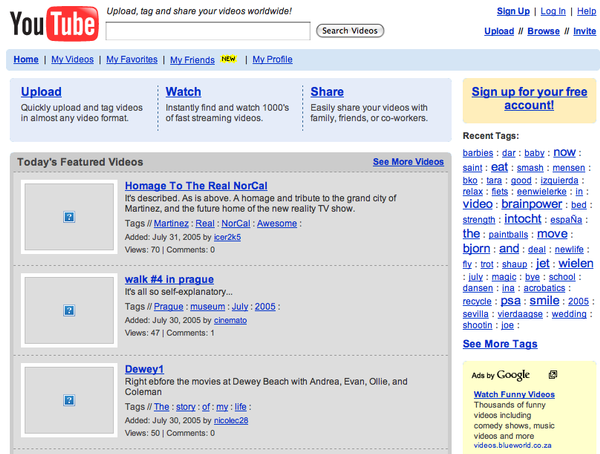Click the Watch heading link
The width and height of the screenshot is (600, 454).
[183, 91]
